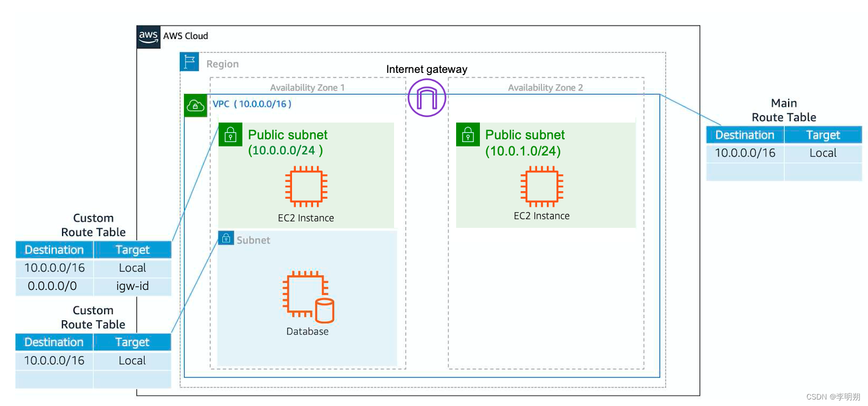
Task: Click the Internet gateway label
Action: coord(426,69)
